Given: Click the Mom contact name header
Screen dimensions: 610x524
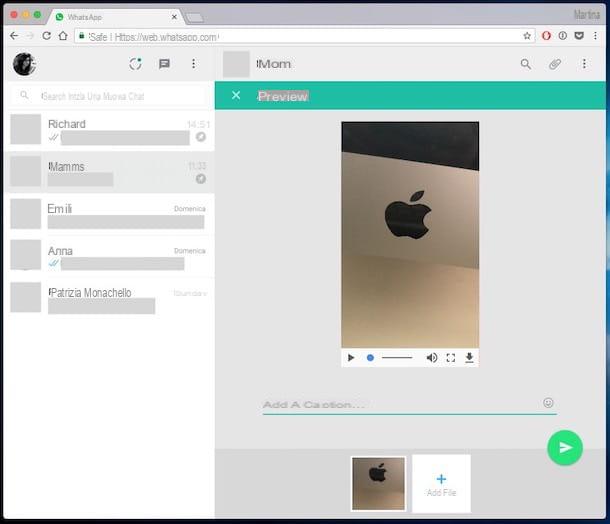Looking at the screenshot, I should tap(273, 64).
